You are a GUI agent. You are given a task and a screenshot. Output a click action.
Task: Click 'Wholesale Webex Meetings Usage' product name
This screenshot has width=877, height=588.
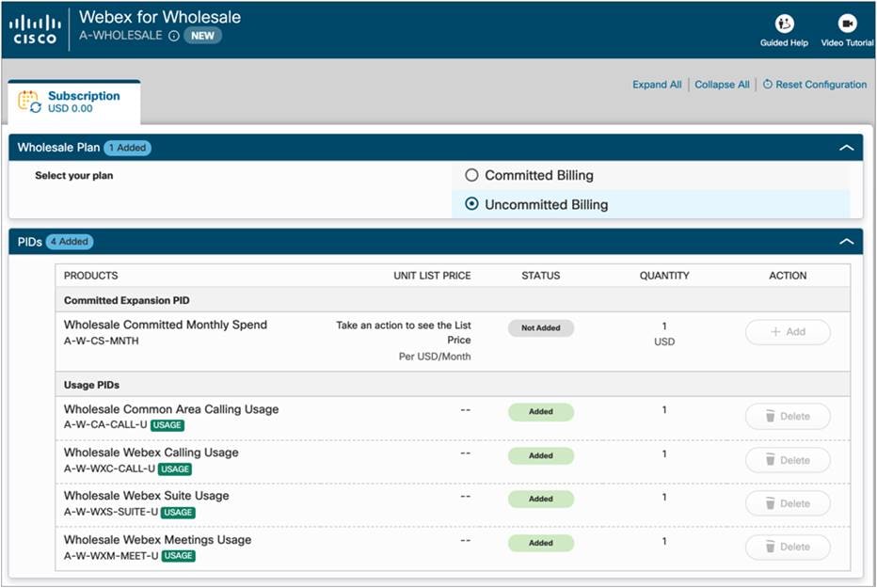pyautogui.click(x=158, y=540)
